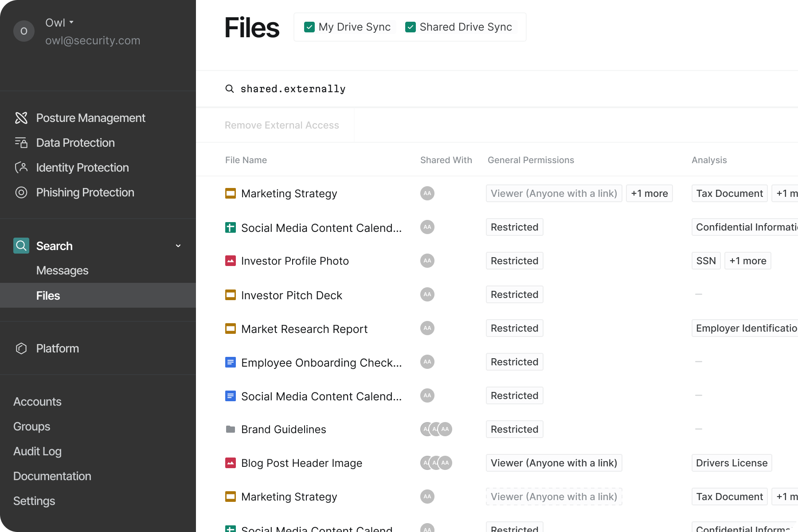Click the shared-with avatar for Market Research Report
This screenshot has width=798, height=532.
tap(427, 328)
